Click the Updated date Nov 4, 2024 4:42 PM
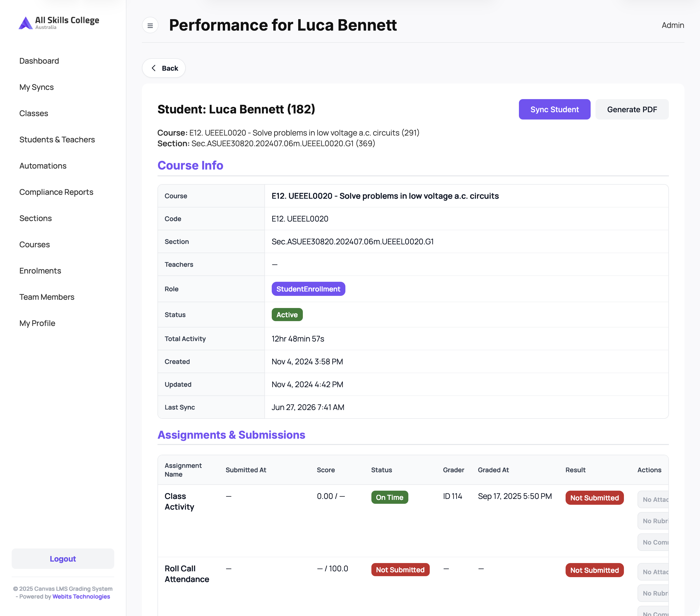700x616 pixels. pyautogui.click(x=307, y=384)
